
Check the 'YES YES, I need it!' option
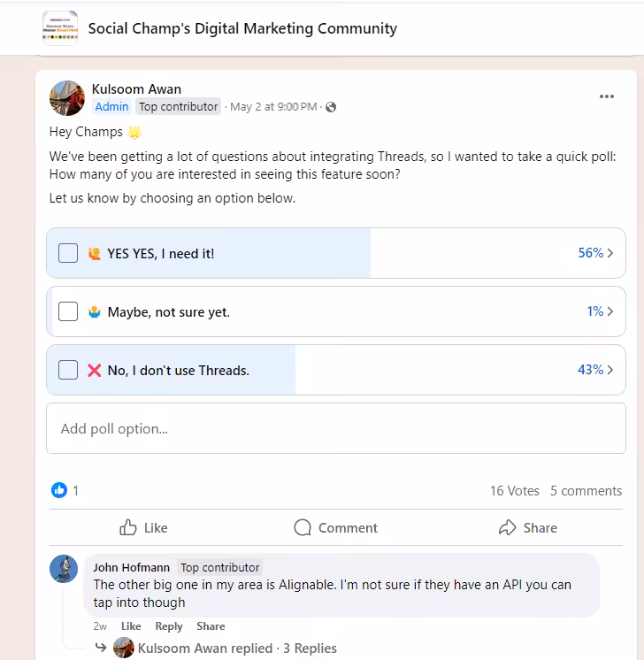point(68,253)
